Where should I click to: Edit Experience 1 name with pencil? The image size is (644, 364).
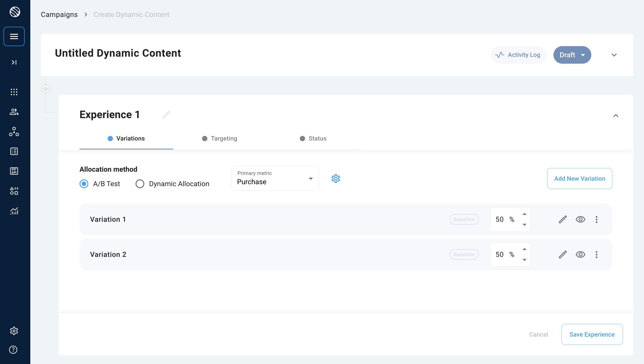166,115
